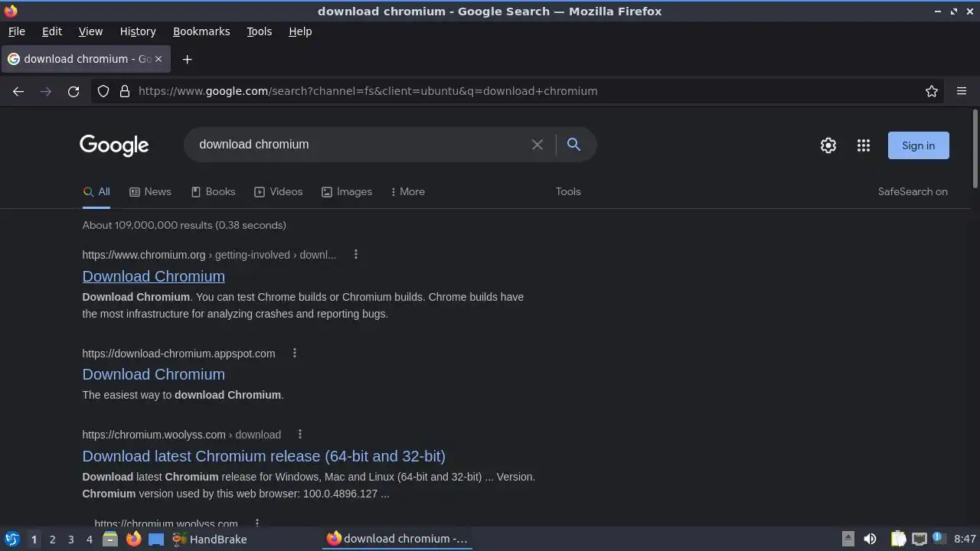The height and width of the screenshot is (551, 980).
Task: Open the volume control in tray
Action: coord(870,539)
